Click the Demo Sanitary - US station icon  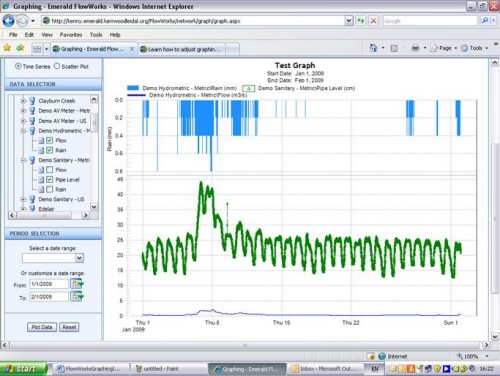coord(32,199)
